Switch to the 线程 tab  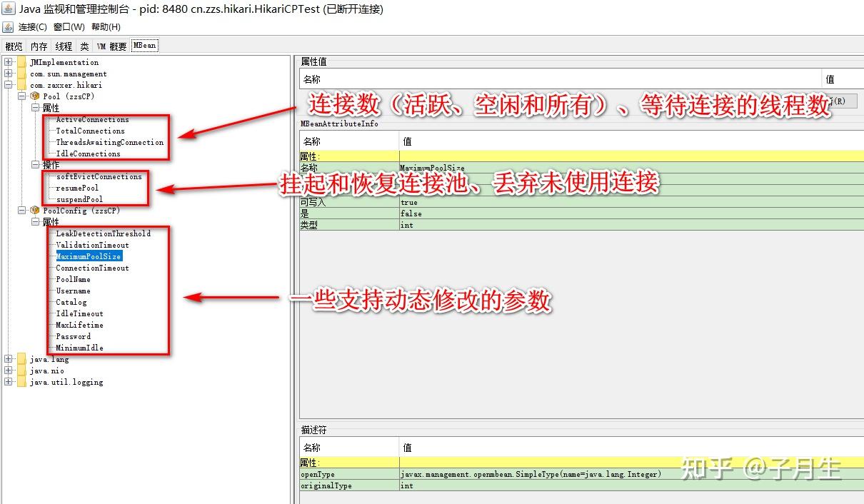click(x=63, y=45)
